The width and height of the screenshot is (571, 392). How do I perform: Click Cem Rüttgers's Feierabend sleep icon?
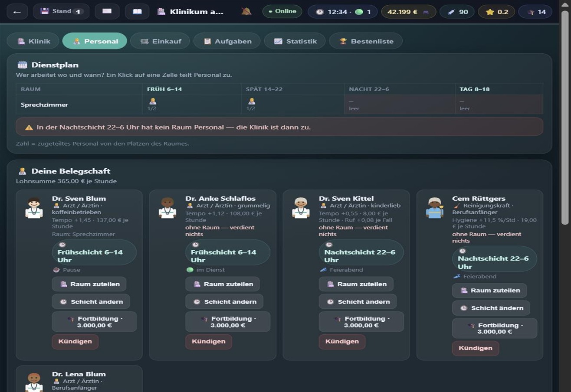click(x=456, y=276)
